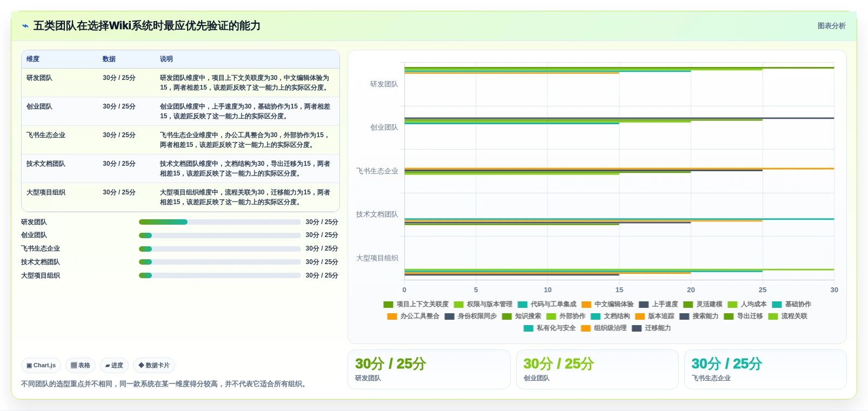868x411 pixels.
Task: Select the 创业团队 table row name
Action: pyautogui.click(x=39, y=106)
